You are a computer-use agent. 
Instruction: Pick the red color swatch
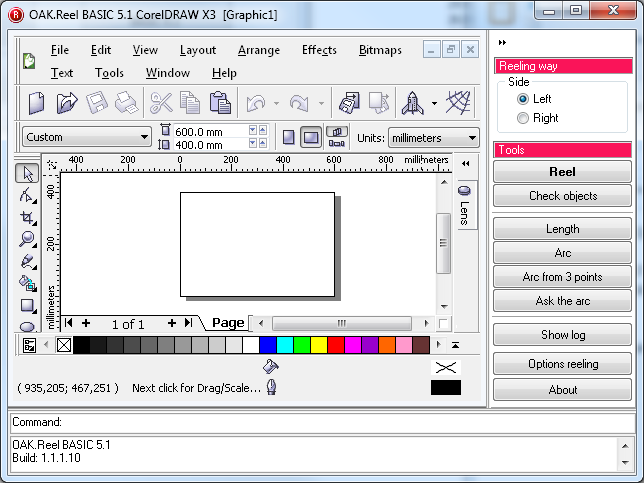click(x=336, y=345)
